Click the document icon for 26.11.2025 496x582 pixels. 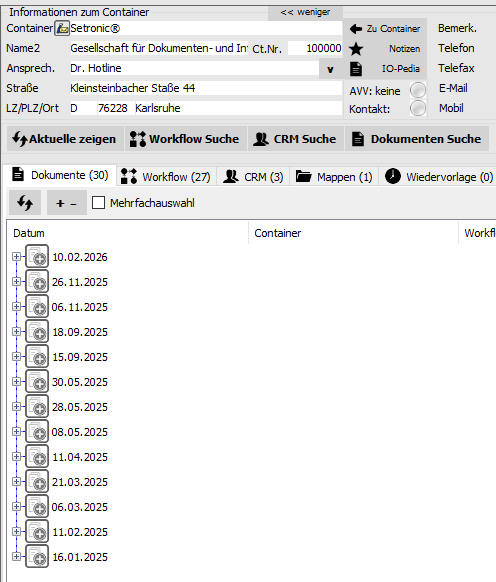[37, 281]
